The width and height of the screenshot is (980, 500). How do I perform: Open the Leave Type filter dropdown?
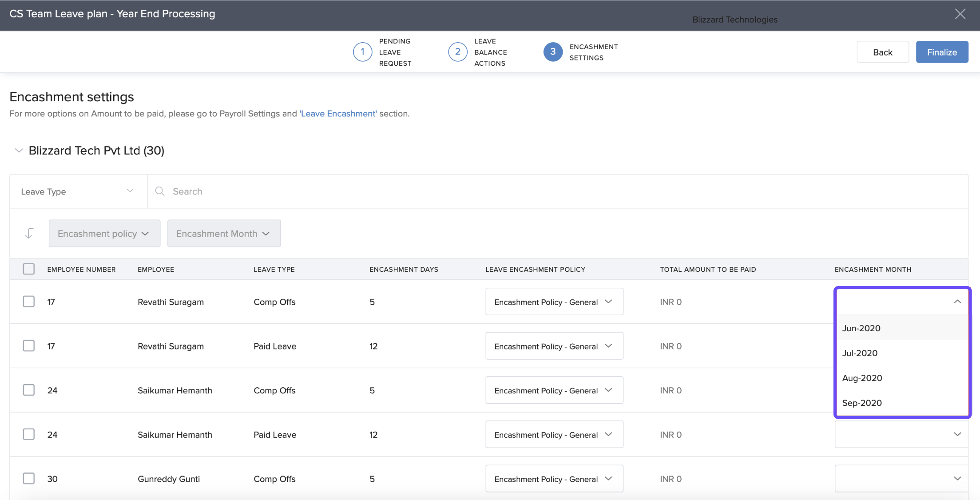coord(78,191)
